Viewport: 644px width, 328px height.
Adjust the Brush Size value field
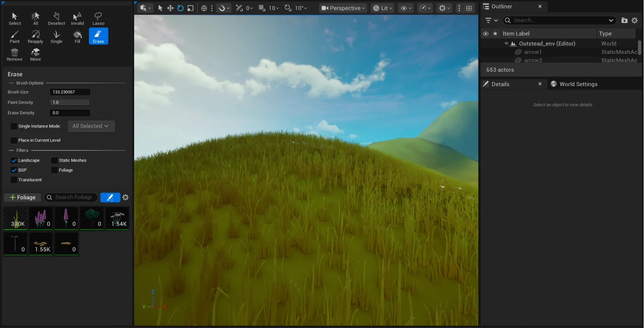70,92
